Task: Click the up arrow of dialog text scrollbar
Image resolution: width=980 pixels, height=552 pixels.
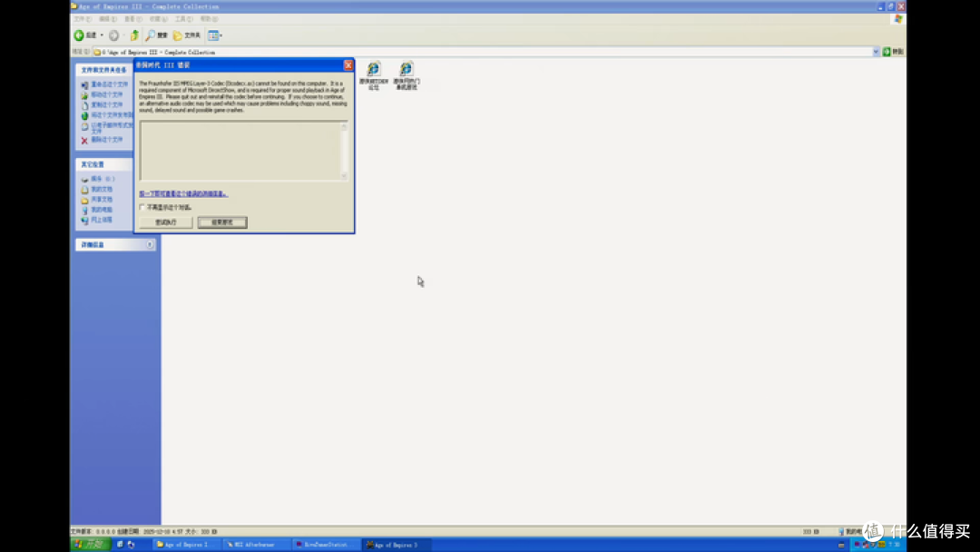Action: tap(344, 127)
